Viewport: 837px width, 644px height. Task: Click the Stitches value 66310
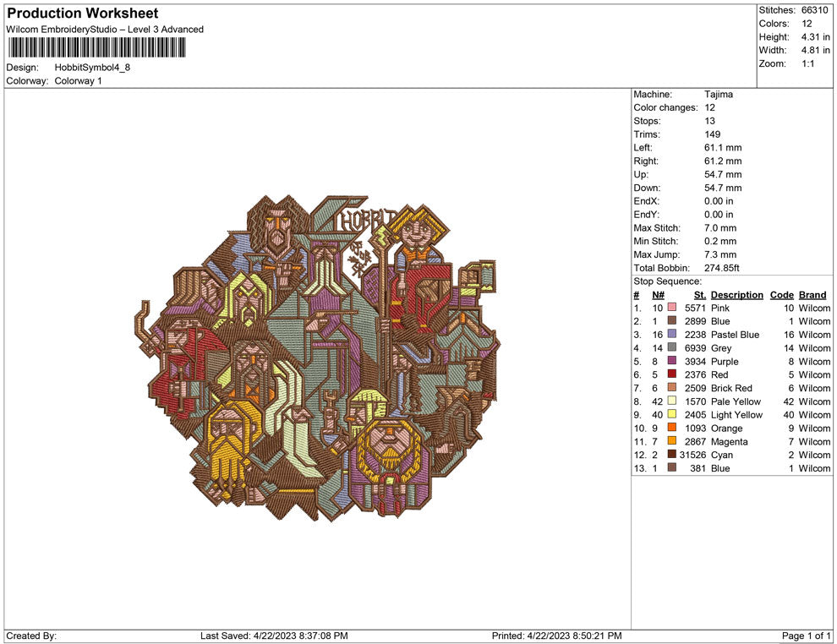[814, 10]
